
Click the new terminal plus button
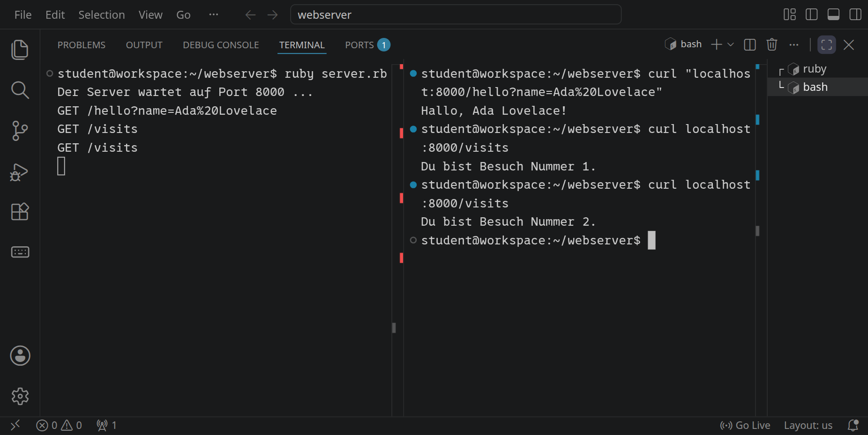coord(716,44)
